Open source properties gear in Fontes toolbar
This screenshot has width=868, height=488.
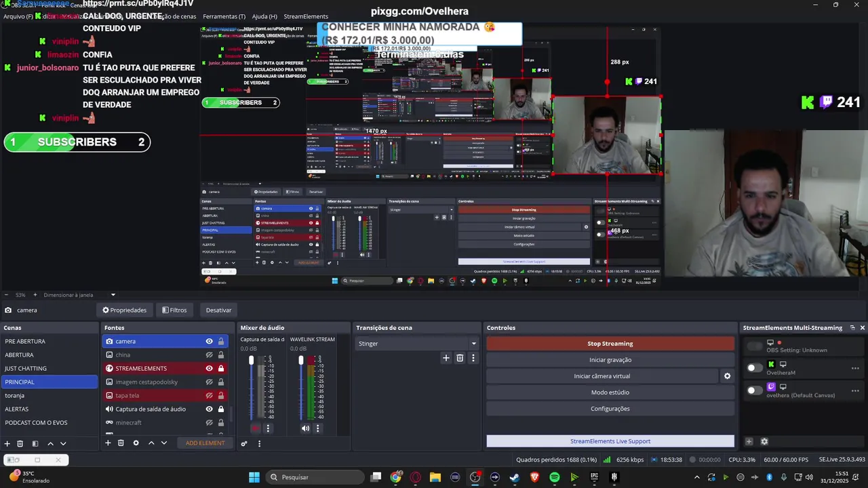pos(136,443)
